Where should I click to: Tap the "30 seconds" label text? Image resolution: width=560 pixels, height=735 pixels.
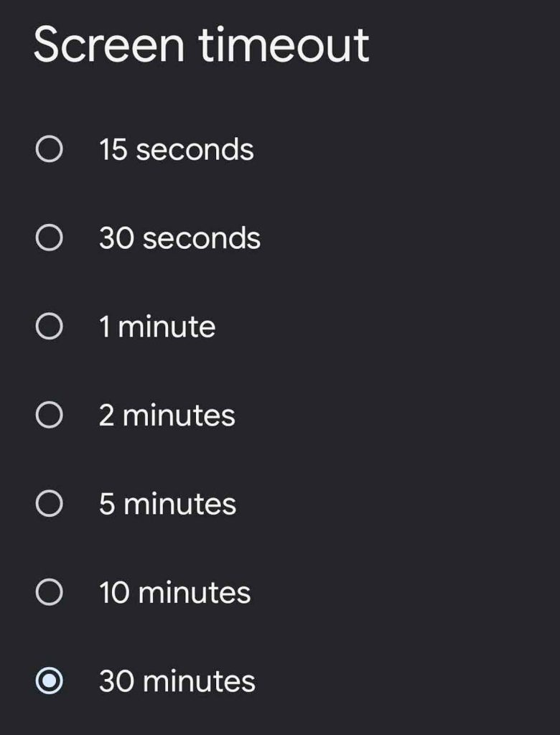(179, 238)
